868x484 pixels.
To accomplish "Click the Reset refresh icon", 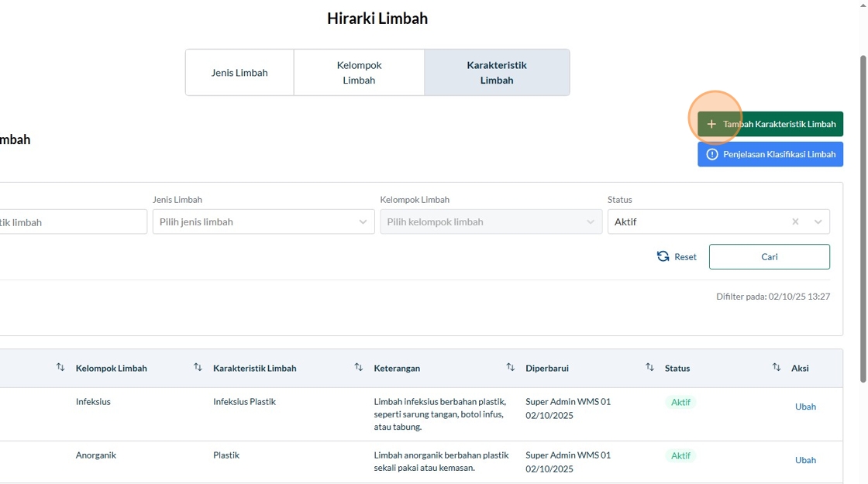I will coord(663,256).
